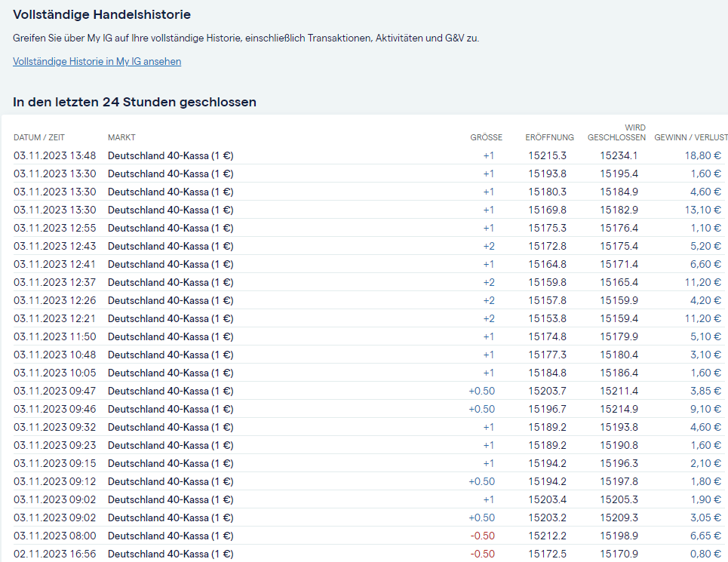Click the 9,10 € profit amount

[705, 409]
